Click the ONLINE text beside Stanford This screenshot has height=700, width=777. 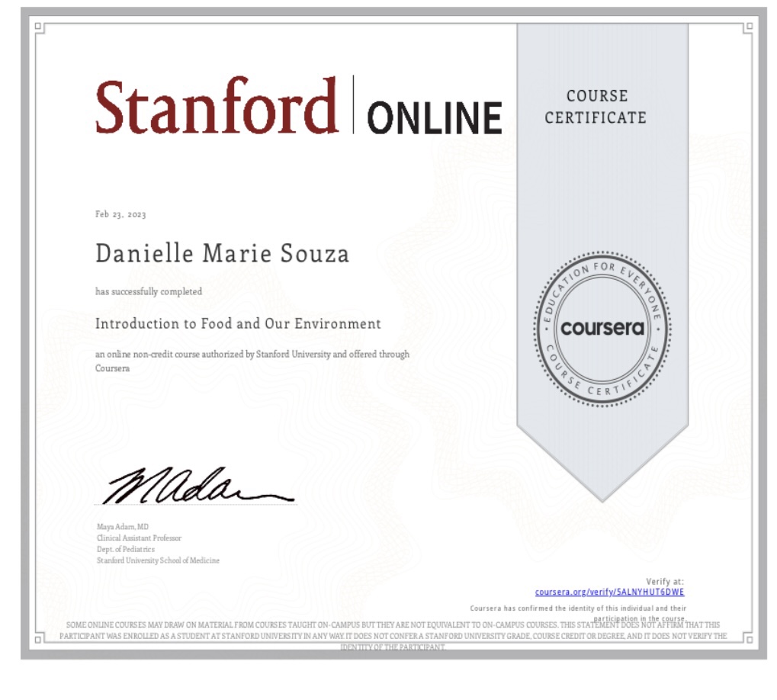(435, 117)
